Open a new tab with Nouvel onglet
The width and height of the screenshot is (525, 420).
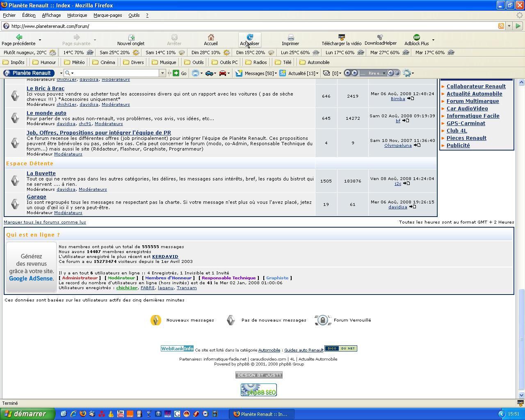[x=131, y=40]
